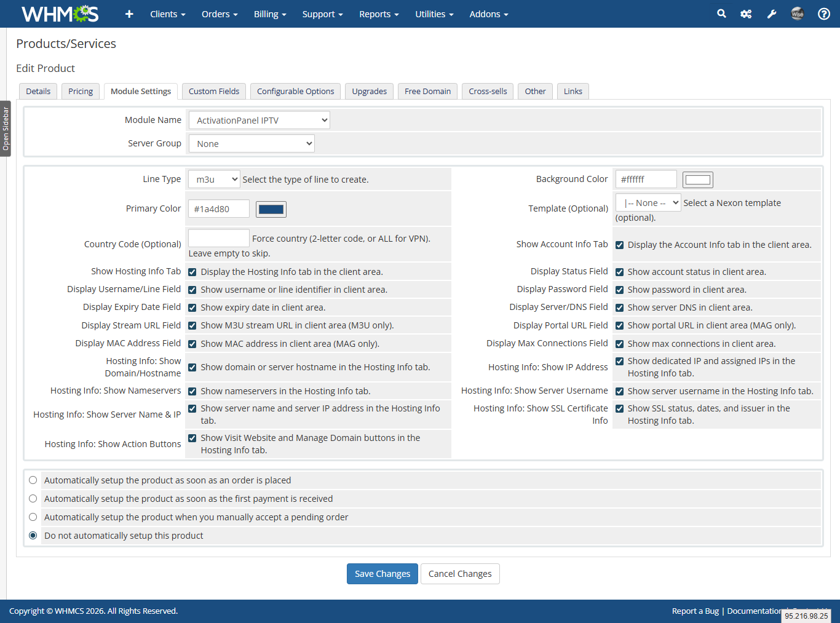Viewport: 840px width, 623px height.
Task: Click the WHMCS logo in header
Action: click(x=60, y=14)
